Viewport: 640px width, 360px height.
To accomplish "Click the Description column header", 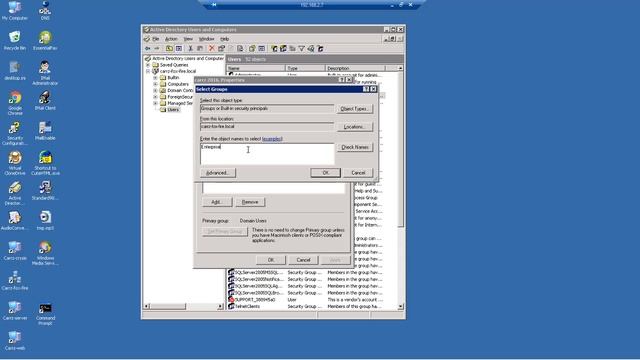I will click(355, 68).
